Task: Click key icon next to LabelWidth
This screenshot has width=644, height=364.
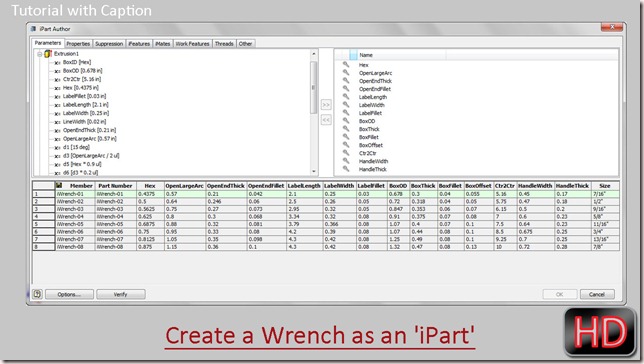Action: tap(346, 105)
